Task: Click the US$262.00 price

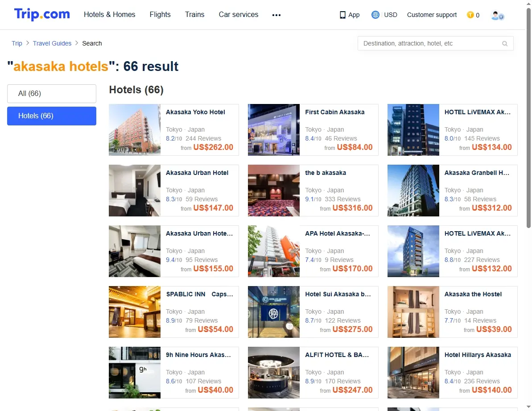Action: click(x=214, y=148)
